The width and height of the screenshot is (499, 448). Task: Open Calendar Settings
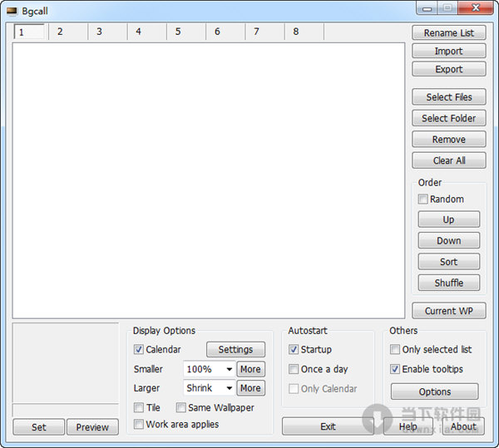coord(235,349)
